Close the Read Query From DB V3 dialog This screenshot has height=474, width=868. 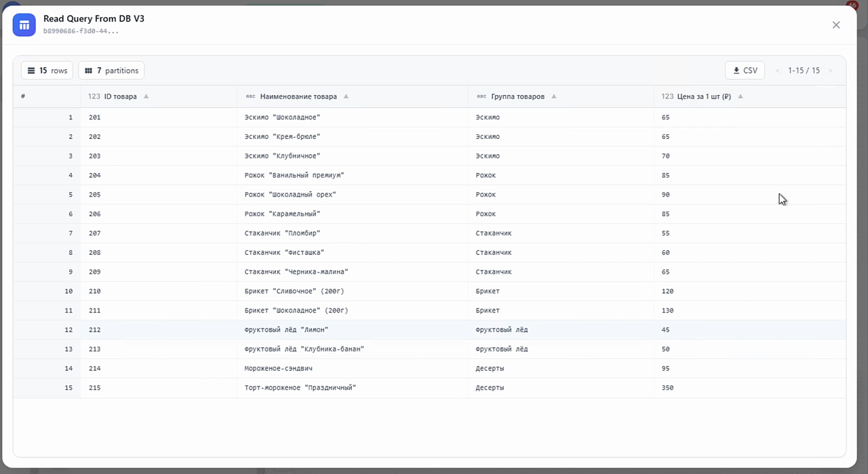click(x=836, y=25)
